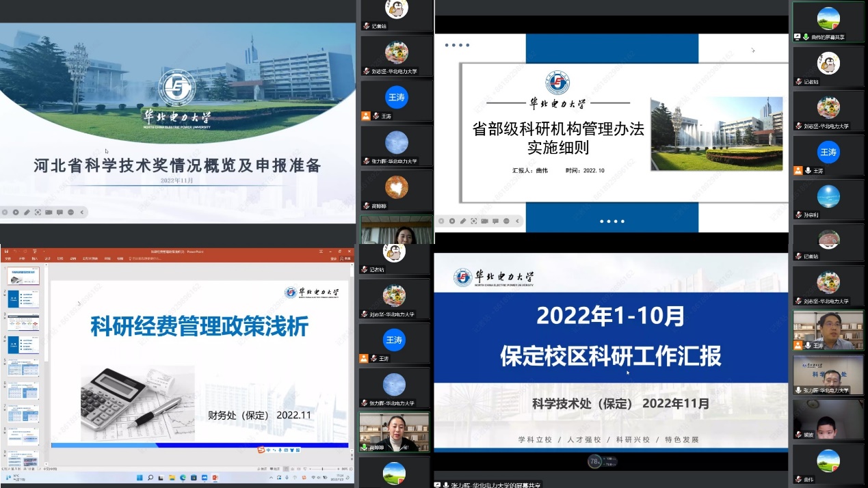Select the 曲伟的屏幕共享 participant tile
868x488 pixels.
tap(828, 22)
